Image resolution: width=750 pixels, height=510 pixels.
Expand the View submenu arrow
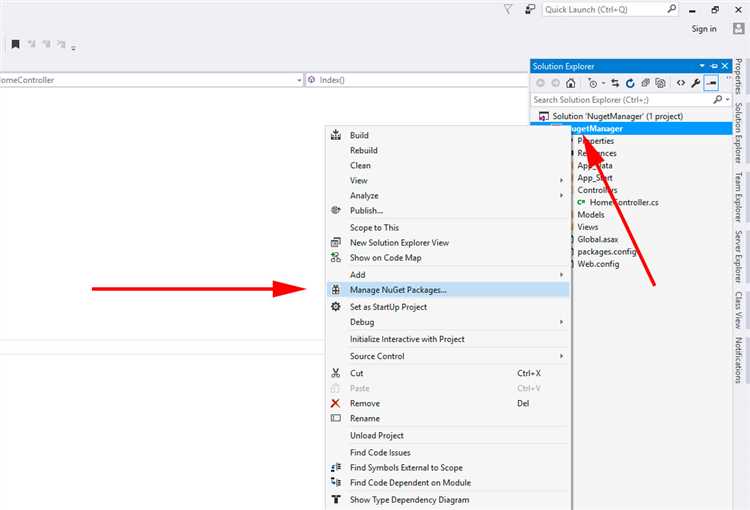[x=562, y=180]
